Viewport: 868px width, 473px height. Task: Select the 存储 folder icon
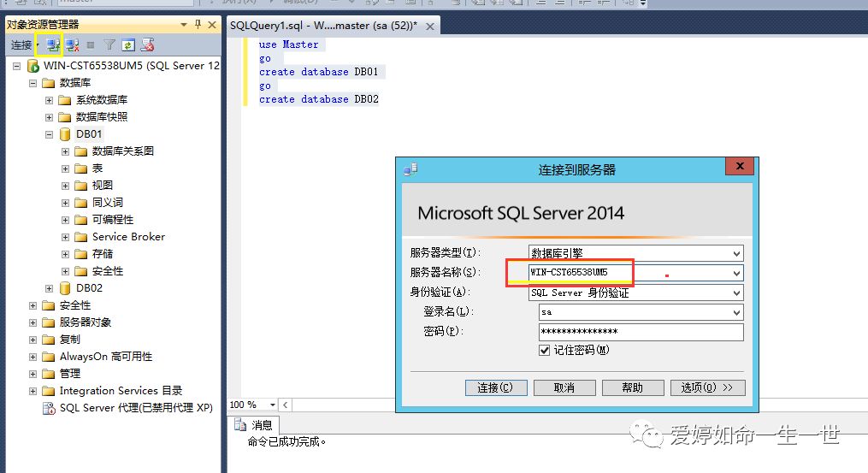(81, 254)
